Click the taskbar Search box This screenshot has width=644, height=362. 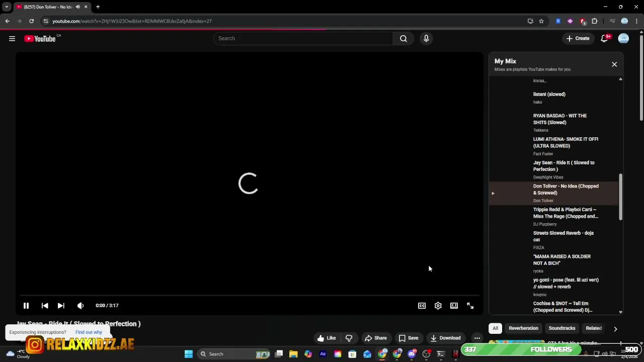[x=234, y=354]
